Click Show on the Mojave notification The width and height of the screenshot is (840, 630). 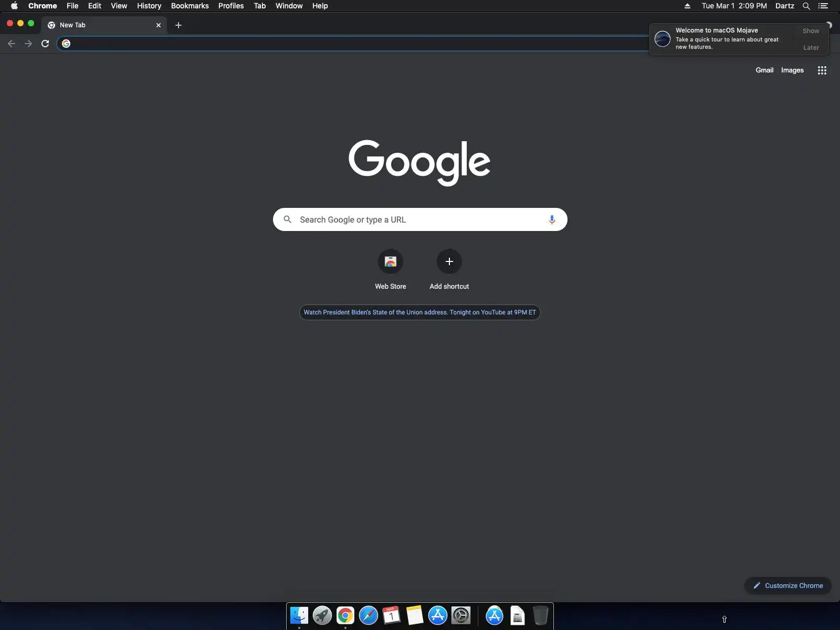coord(811,31)
